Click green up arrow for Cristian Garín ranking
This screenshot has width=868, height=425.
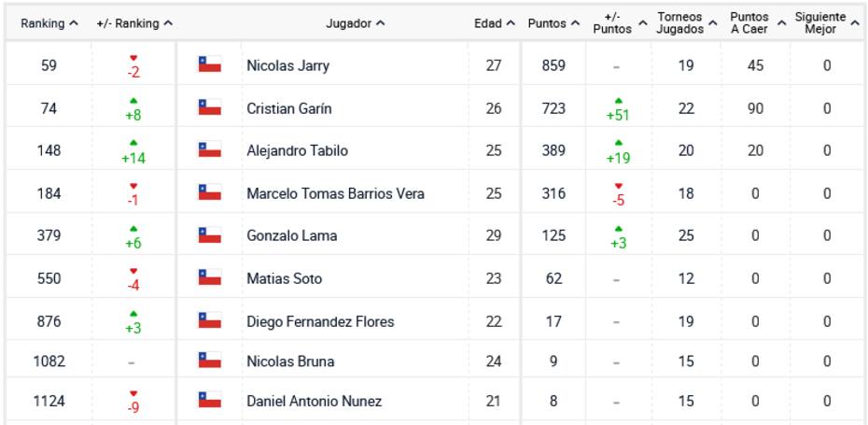point(133,100)
